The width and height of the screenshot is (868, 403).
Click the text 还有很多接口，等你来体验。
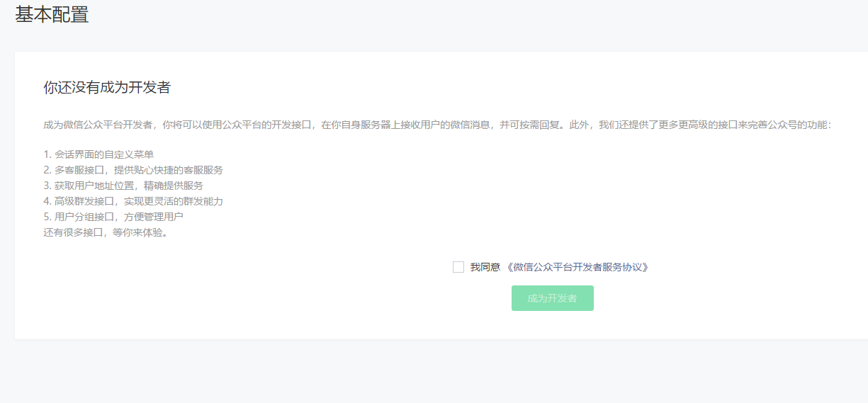tap(107, 232)
